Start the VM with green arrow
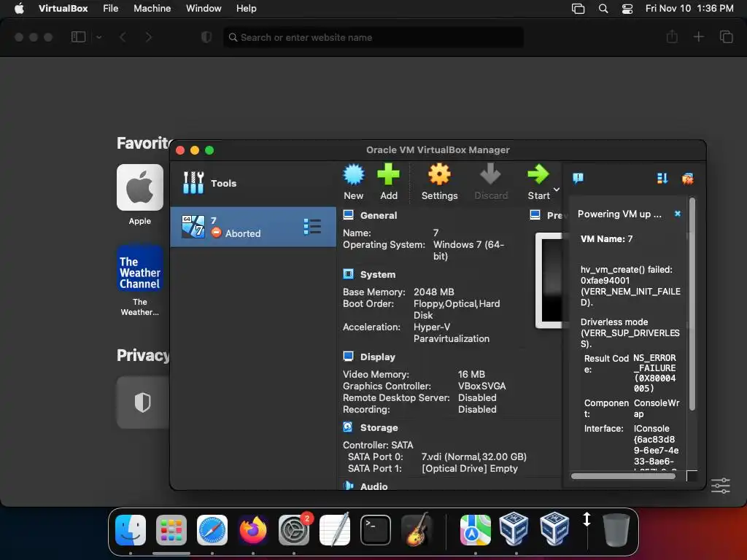Viewport: 747px width, 560px height. point(538,175)
